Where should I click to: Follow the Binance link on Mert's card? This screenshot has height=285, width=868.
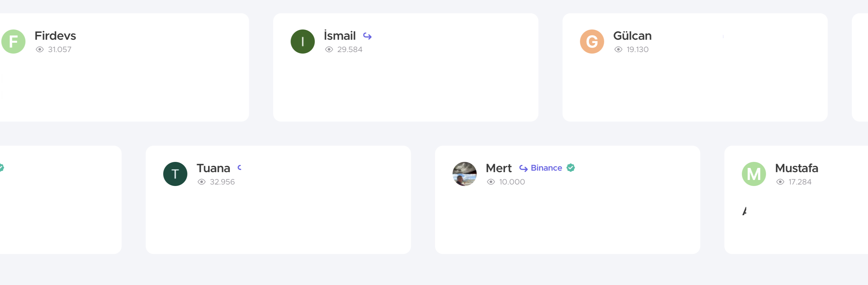(x=546, y=168)
